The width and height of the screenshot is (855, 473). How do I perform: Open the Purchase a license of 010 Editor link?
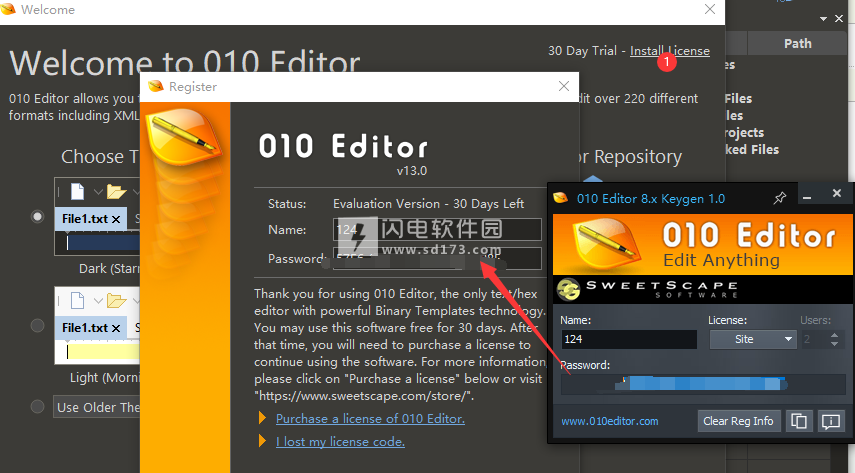[370, 419]
